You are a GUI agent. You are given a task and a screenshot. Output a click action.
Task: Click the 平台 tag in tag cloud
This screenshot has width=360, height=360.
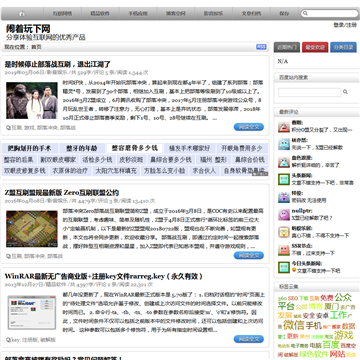coord(286,306)
